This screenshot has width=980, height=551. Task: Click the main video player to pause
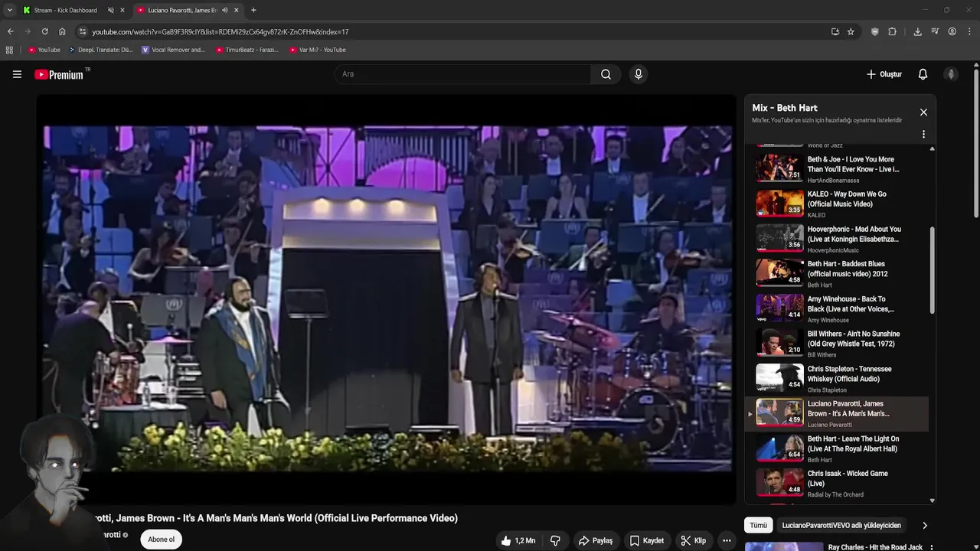point(386,298)
